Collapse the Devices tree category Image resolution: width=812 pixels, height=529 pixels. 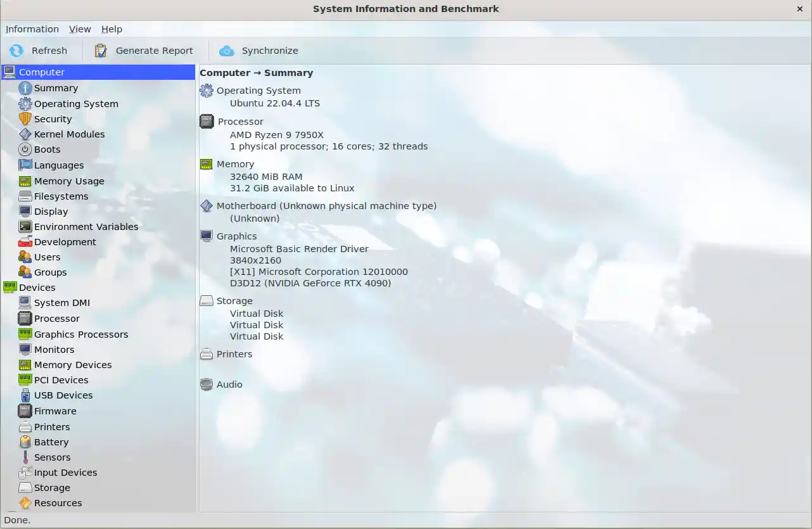coord(10,288)
